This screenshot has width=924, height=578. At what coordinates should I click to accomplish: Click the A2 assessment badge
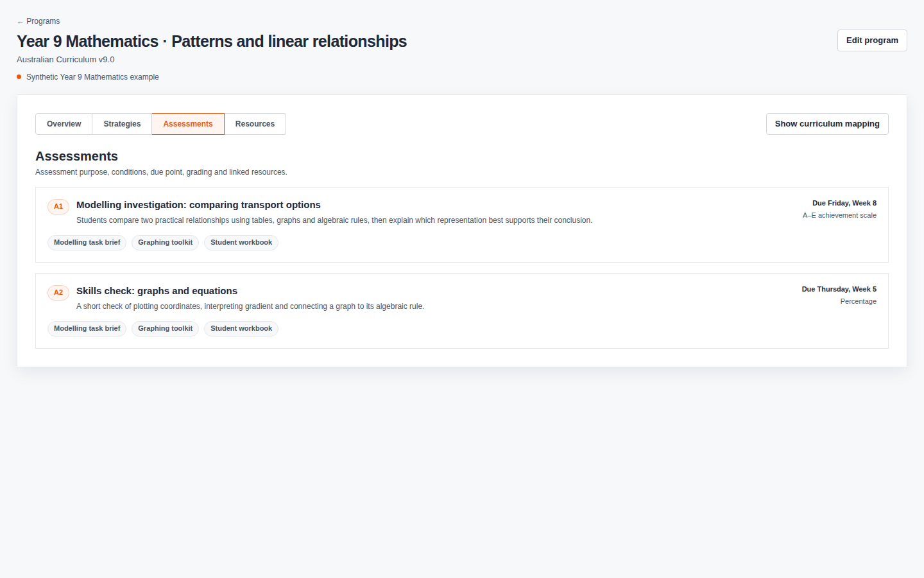point(58,293)
